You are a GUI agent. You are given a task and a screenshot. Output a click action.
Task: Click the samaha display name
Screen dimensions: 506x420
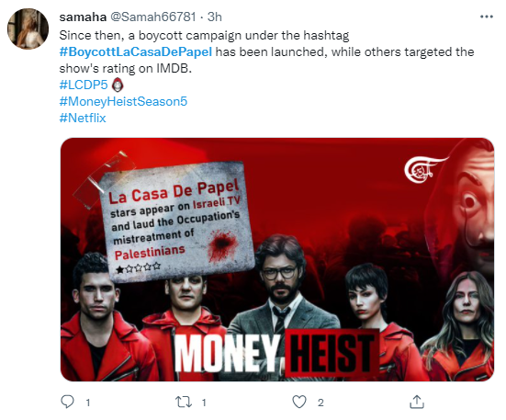coord(83,17)
